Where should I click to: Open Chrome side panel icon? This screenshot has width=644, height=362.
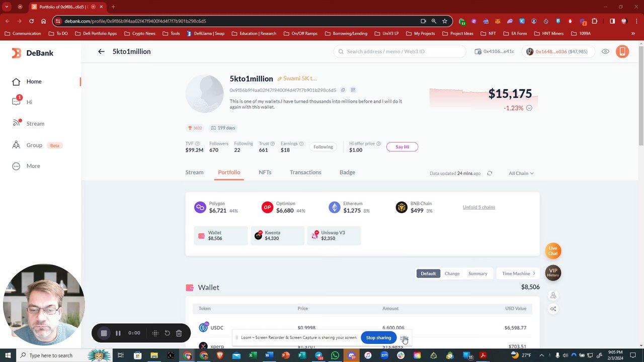pyautogui.click(x=612, y=21)
